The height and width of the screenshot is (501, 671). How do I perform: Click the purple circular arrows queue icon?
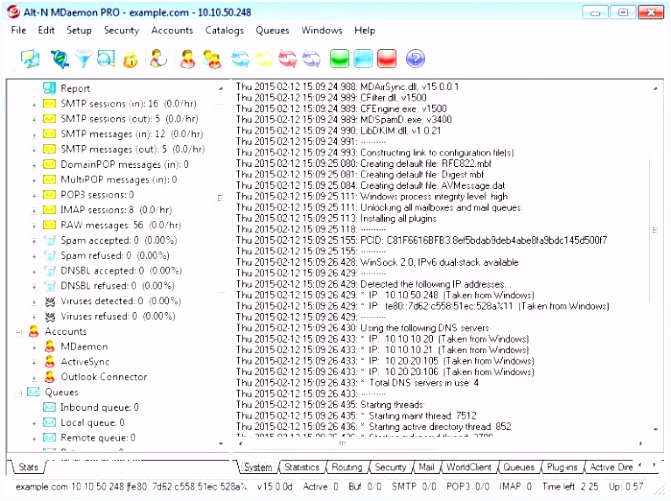pos(311,59)
